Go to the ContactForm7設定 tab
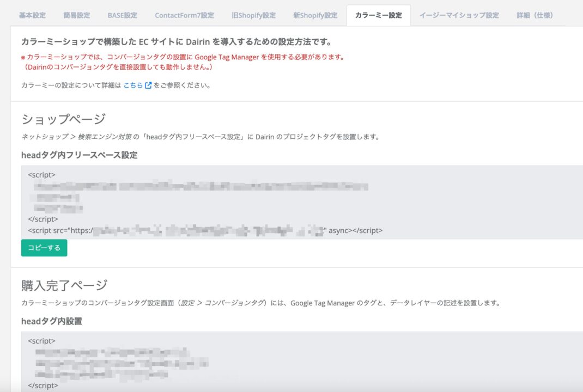The height and width of the screenshot is (392, 583). pos(184,15)
